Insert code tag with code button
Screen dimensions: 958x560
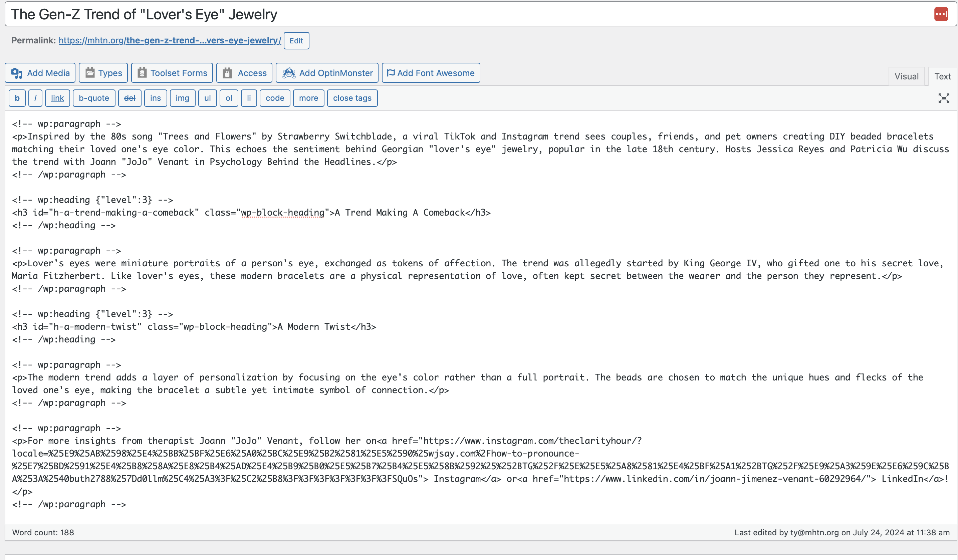click(275, 98)
